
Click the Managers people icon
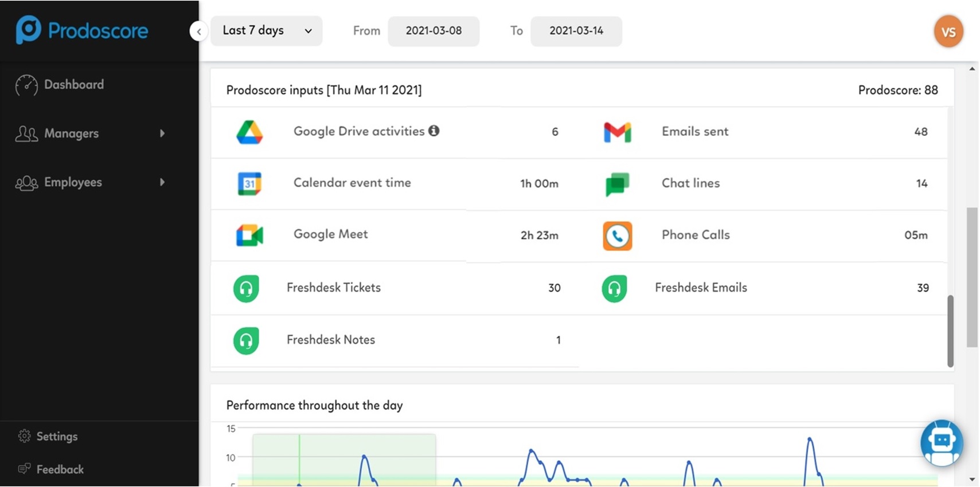[x=26, y=134]
